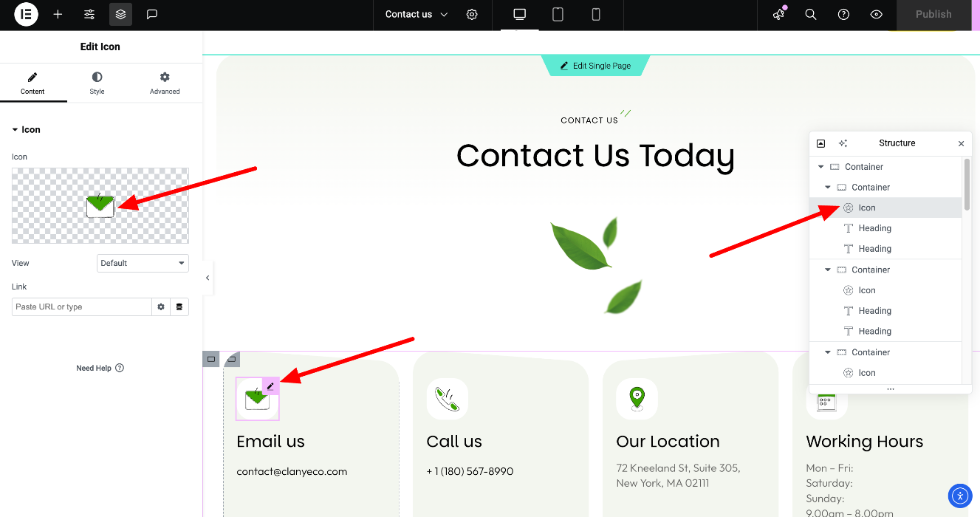Switch to mobile device preview
The height and width of the screenshot is (517, 980).
(596, 14)
